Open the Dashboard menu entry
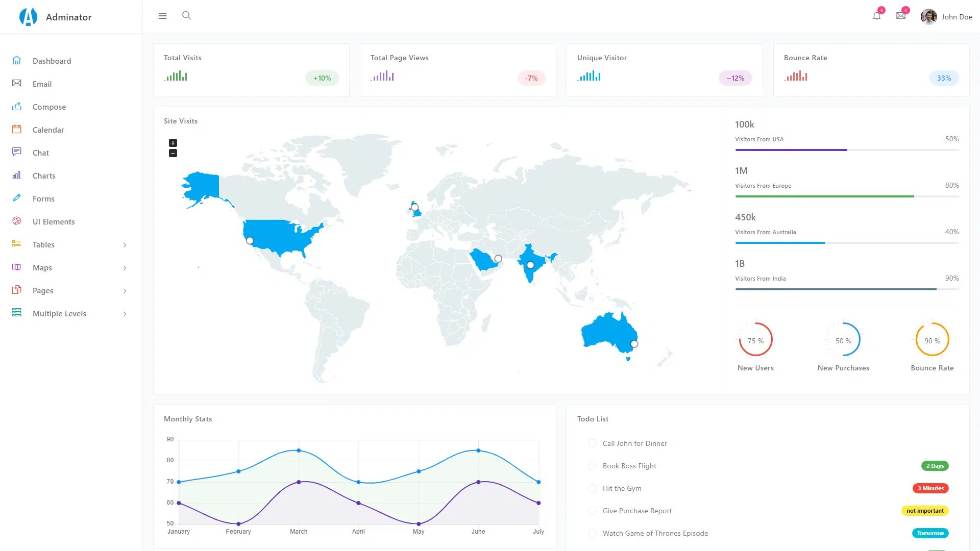980x551 pixels. (52, 61)
